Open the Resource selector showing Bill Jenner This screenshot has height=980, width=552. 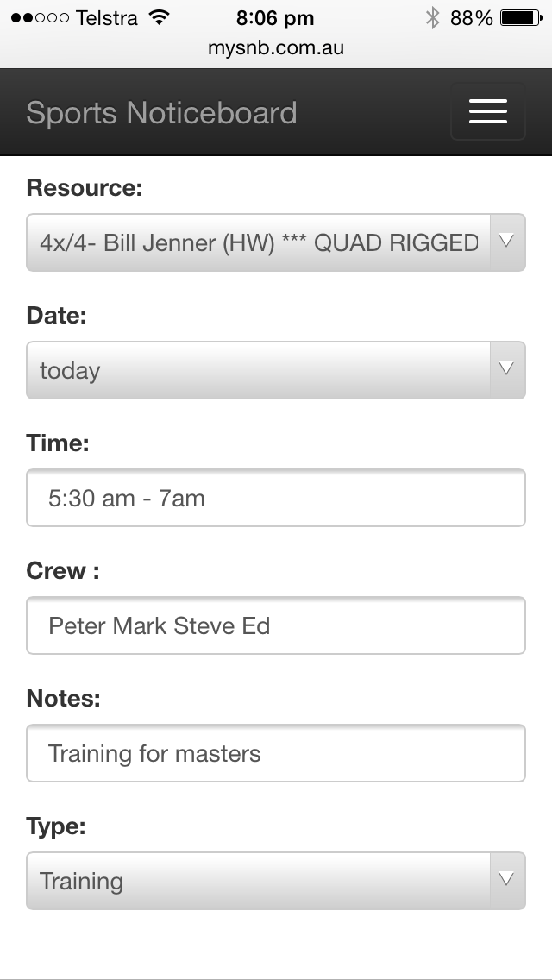click(x=259, y=242)
